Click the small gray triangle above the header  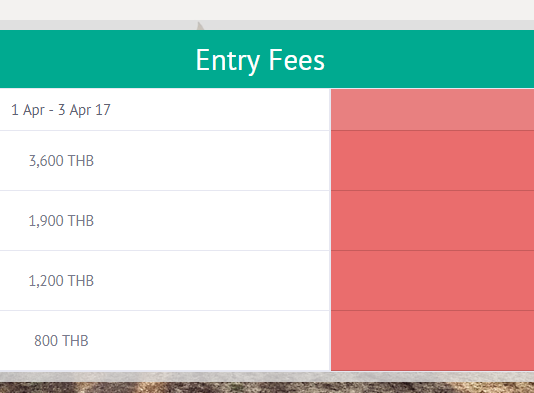[200, 26]
